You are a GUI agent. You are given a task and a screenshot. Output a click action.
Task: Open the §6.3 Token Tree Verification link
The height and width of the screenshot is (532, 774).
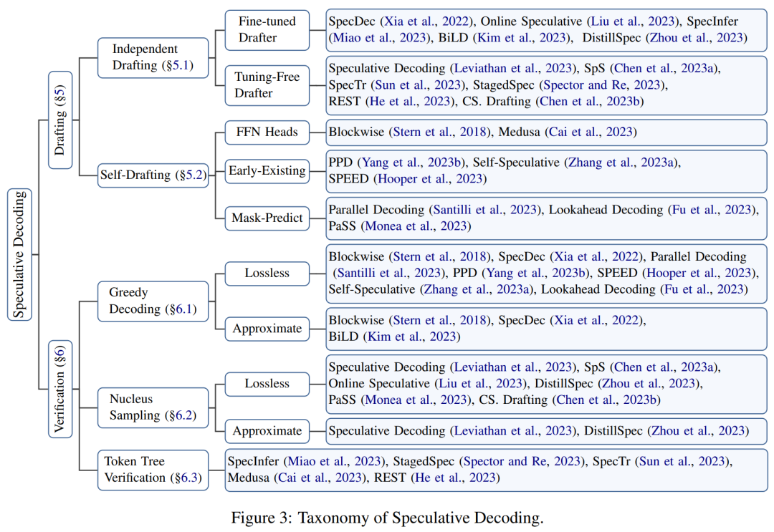tap(188, 478)
